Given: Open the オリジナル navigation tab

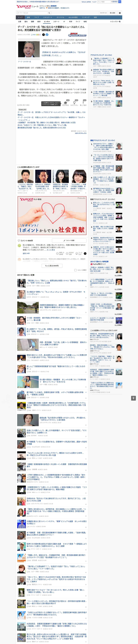Looking at the screenshot, I should coord(60,17).
